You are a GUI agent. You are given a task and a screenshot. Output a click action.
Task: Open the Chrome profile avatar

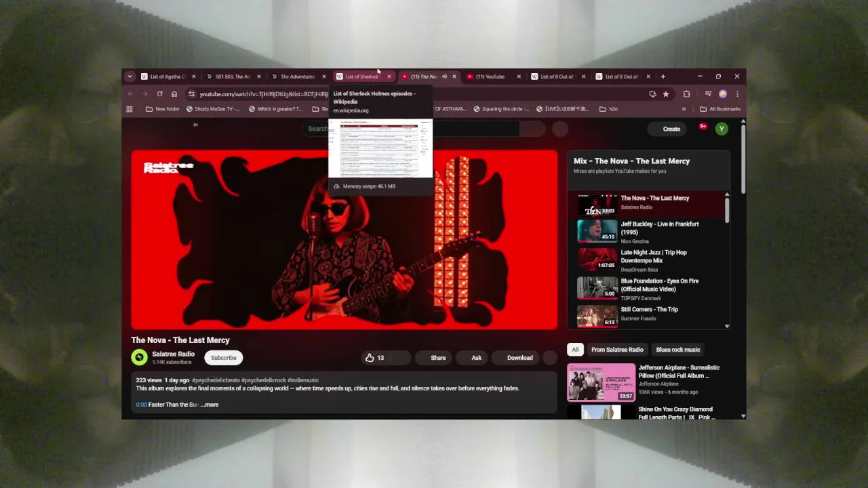[x=723, y=94]
